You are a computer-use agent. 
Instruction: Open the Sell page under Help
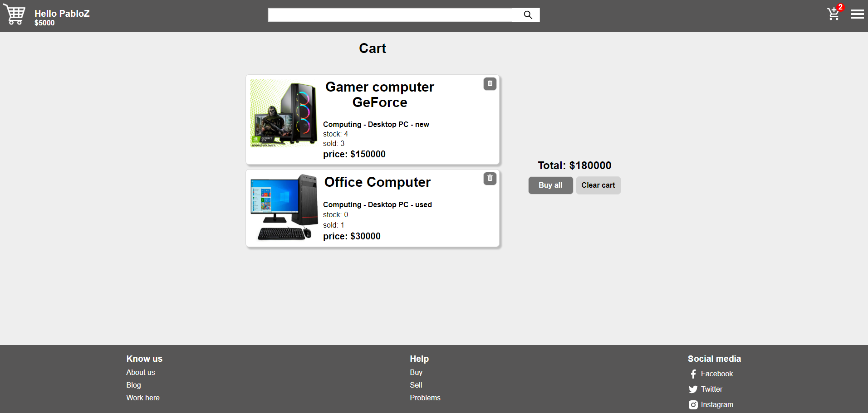(416, 385)
